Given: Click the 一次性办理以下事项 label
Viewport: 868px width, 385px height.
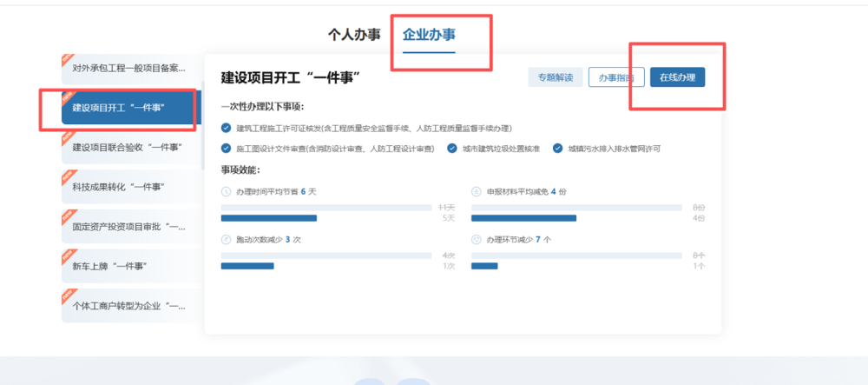Looking at the screenshot, I should (x=263, y=107).
